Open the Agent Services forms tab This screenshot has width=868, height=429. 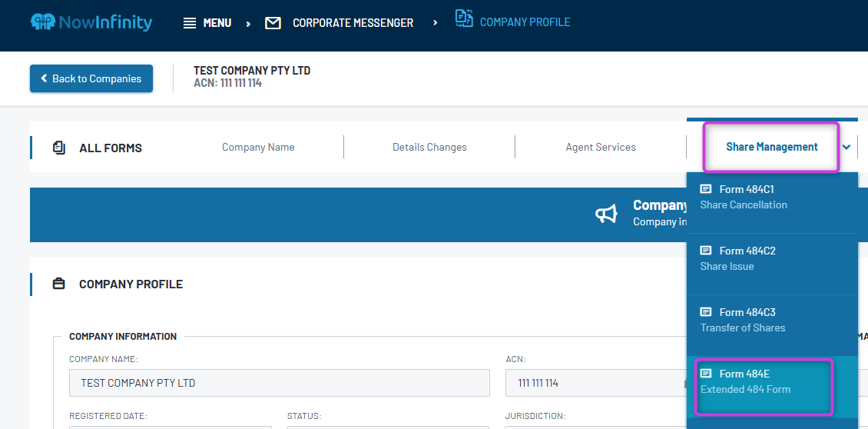[601, 147]
